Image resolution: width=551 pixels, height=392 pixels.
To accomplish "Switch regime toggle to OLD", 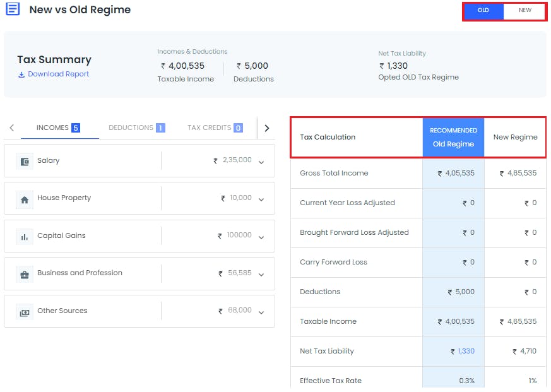I will 483,10.
